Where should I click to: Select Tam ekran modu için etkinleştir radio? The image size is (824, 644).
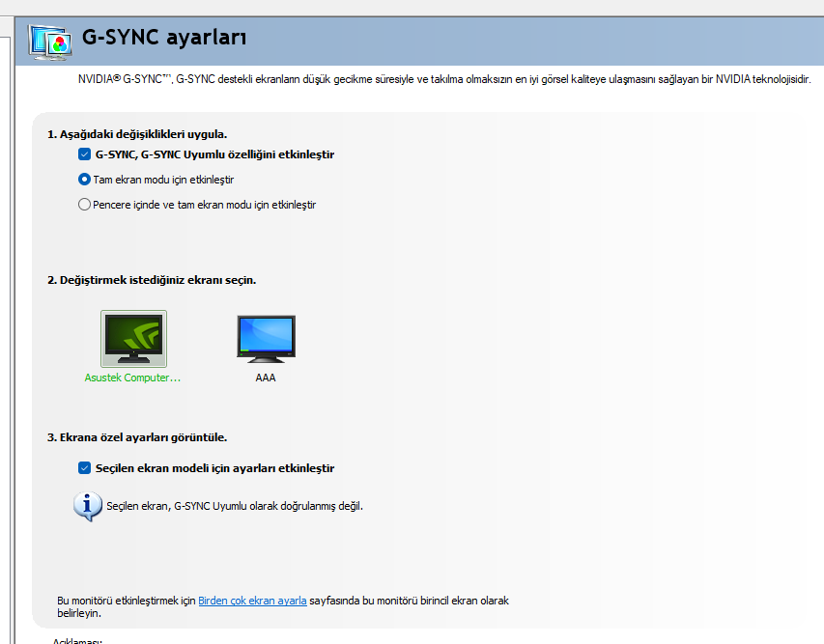(84, 180)
